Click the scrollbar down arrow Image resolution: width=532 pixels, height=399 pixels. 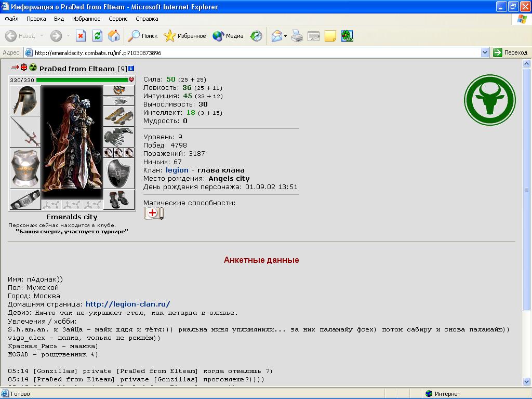click(x=527, y=381)
